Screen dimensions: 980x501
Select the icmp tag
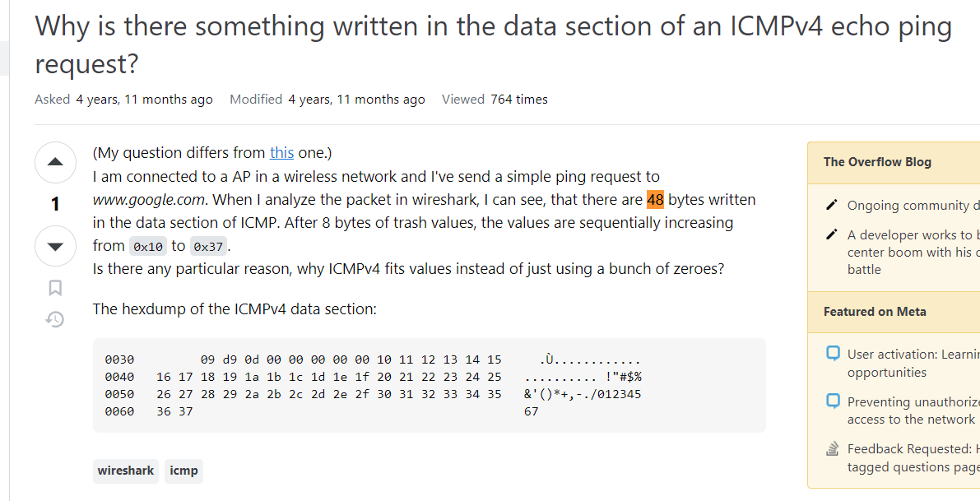[x=183, y=471]
